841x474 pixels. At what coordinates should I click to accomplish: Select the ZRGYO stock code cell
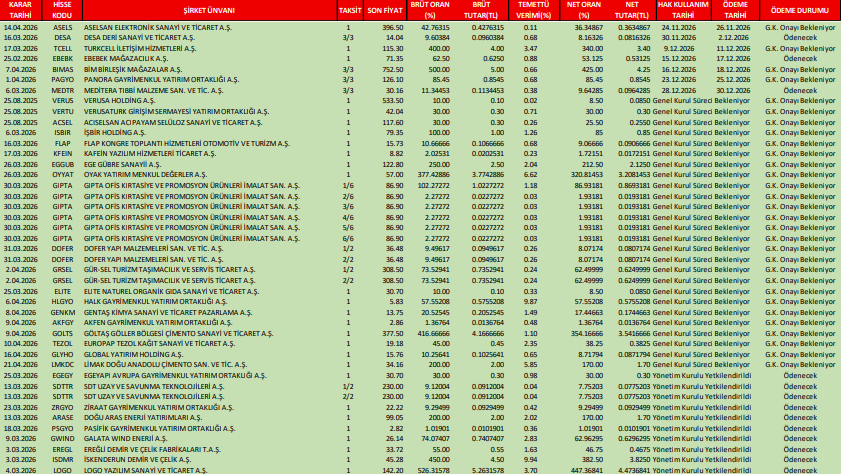pyautogui.click(x=63, y=407)
